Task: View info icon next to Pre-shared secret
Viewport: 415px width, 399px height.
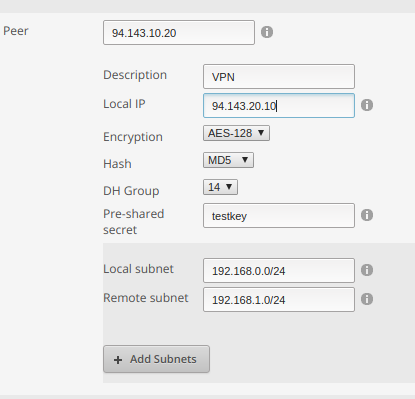Action: tap(367, 215)
